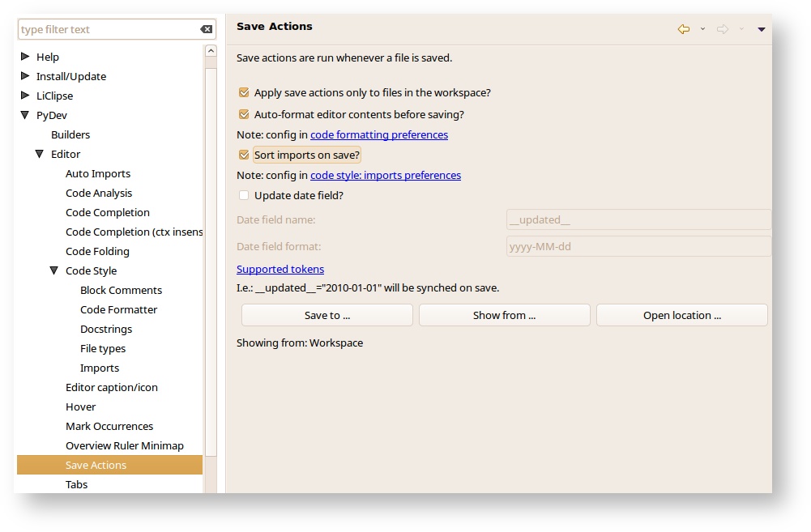Screen dimensions: 811x532
Task: Click the forward navigation arrow icon
Action: (723, 29)
